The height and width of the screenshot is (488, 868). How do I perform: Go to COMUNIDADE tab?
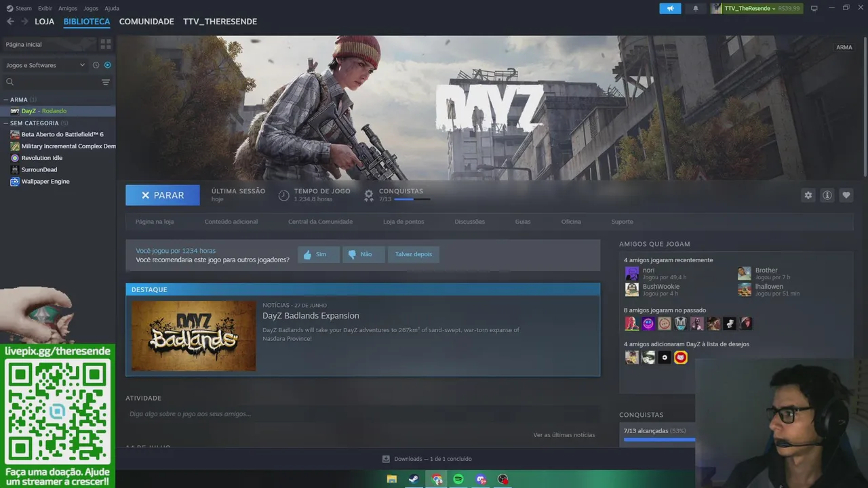[x=146, y=22]
